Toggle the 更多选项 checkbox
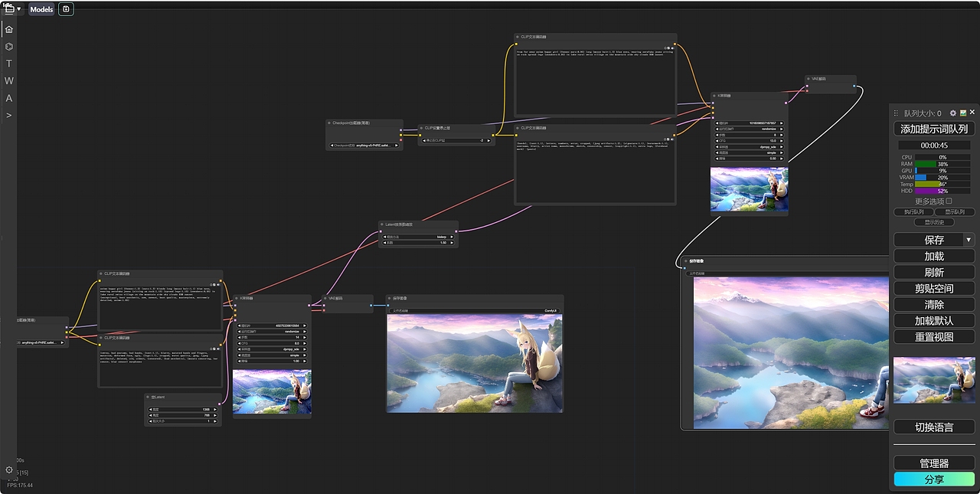Screen dimensions: 980x494 (949, 201)
